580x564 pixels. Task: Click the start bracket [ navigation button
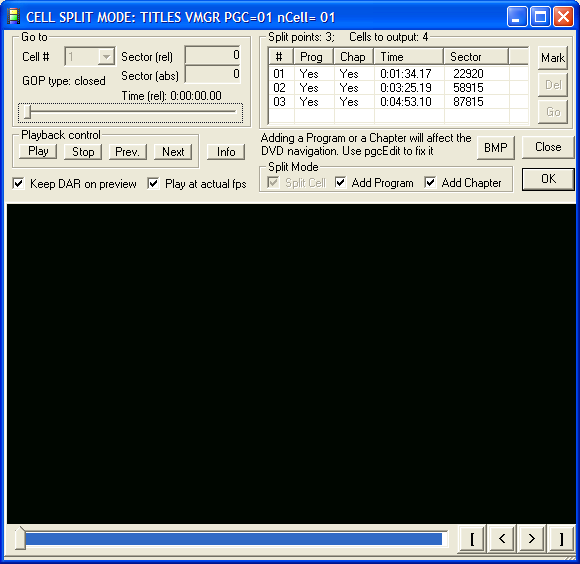(x=472, y=538)
